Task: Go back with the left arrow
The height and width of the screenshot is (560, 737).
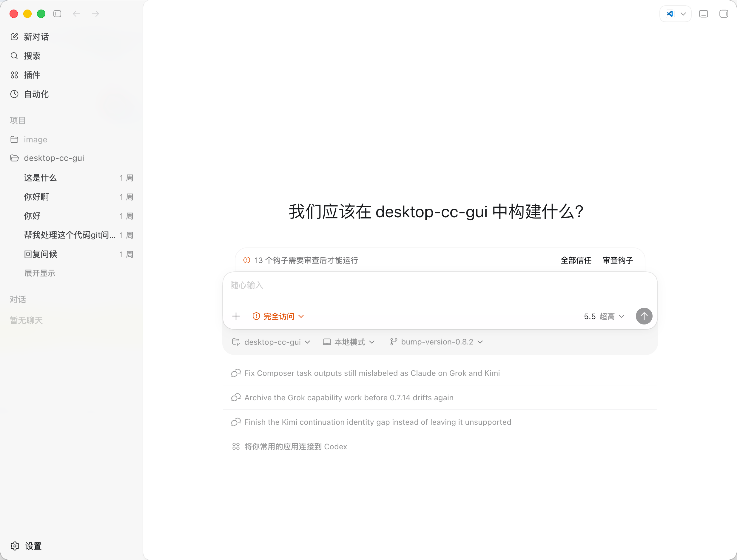Action: tap(76, 14)
